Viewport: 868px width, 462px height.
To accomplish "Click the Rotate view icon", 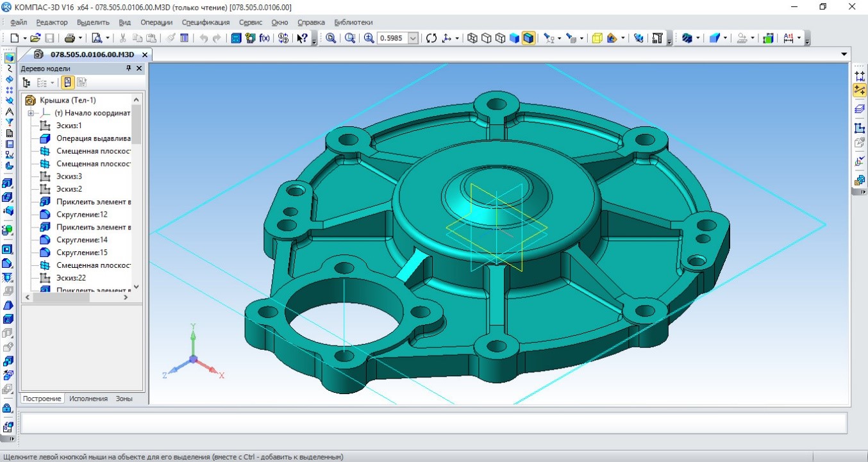I will point(431,38).
